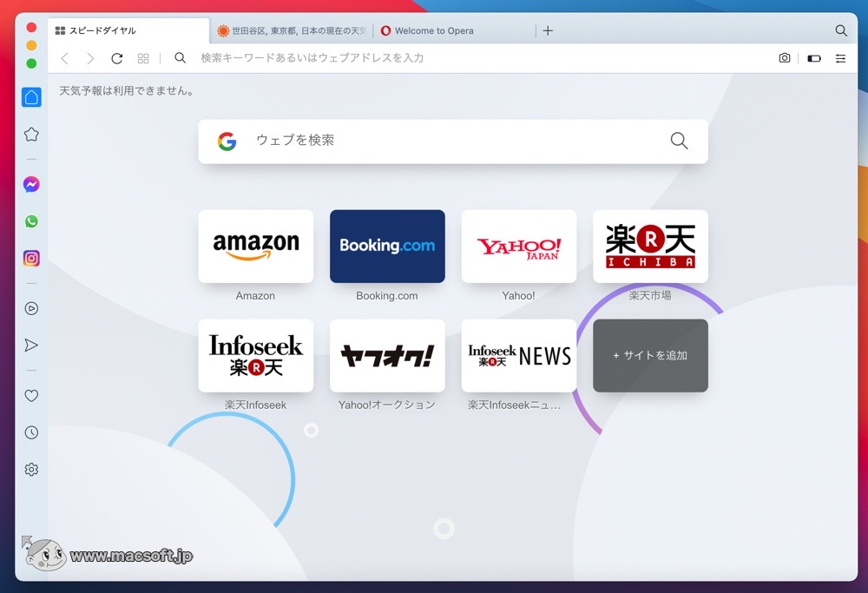Open a new tab with plus button

[548, 30]
